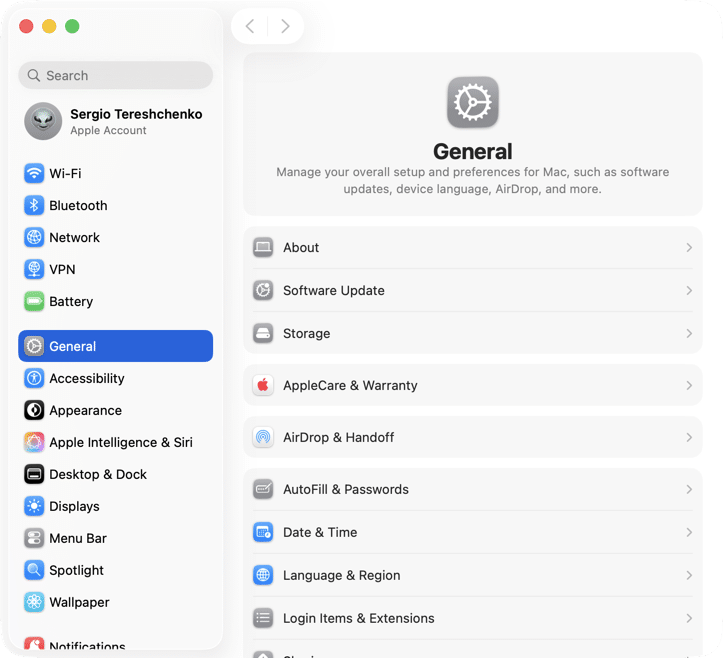Click AppleCare & Warranty row chevron

click(x=689, y=385)
